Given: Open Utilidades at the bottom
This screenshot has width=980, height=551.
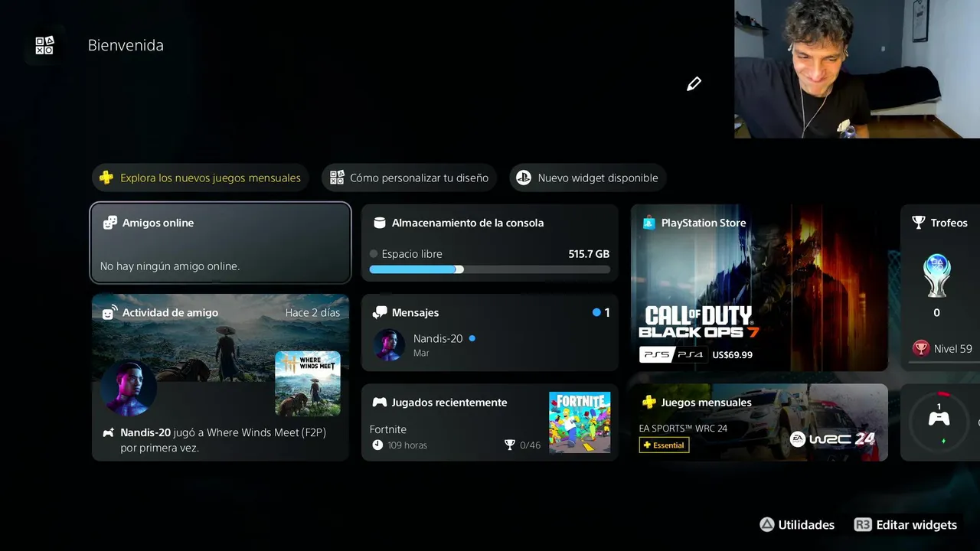Looking at the screenshot, I should tap(797, 525).
